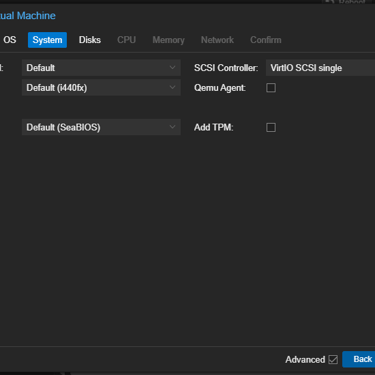Switch to the Network tab
The width and height of the screenshot is (375, 375).
click(x=217, y=40)
